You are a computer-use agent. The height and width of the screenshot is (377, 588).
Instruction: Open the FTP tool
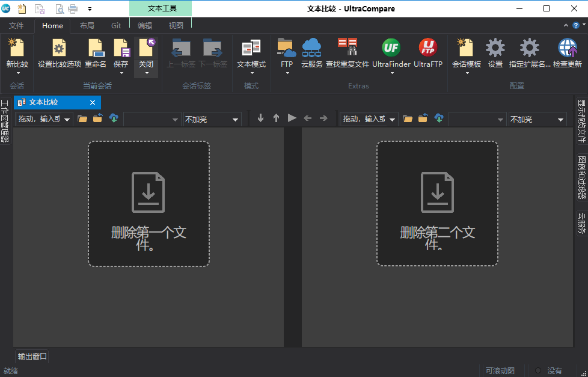point(286,54)
